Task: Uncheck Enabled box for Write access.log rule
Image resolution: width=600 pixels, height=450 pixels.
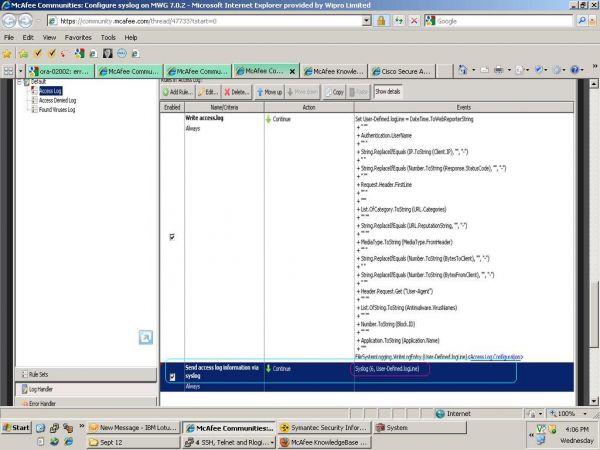Action: [x=172, y=237]
